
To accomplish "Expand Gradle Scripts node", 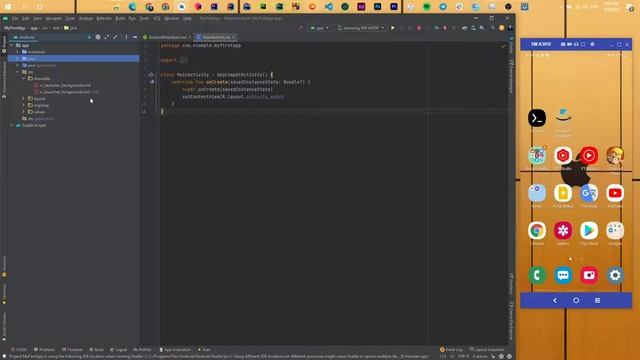I will point(11,125).
